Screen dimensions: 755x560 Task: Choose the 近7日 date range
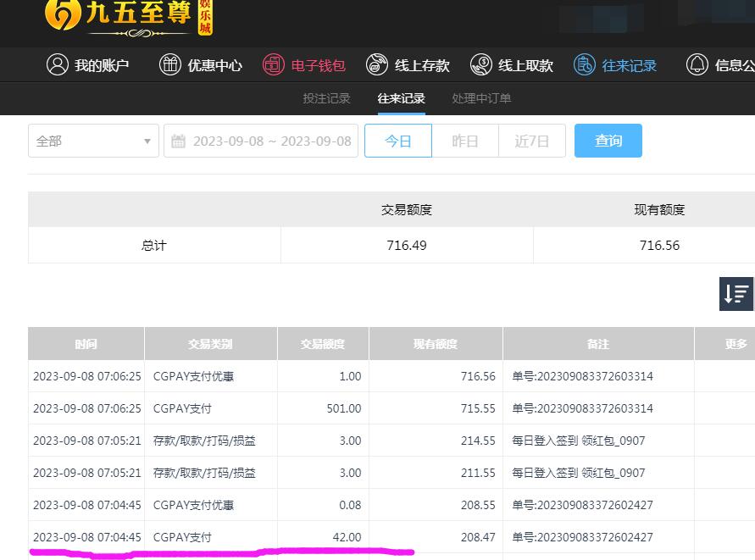(532, 141)
